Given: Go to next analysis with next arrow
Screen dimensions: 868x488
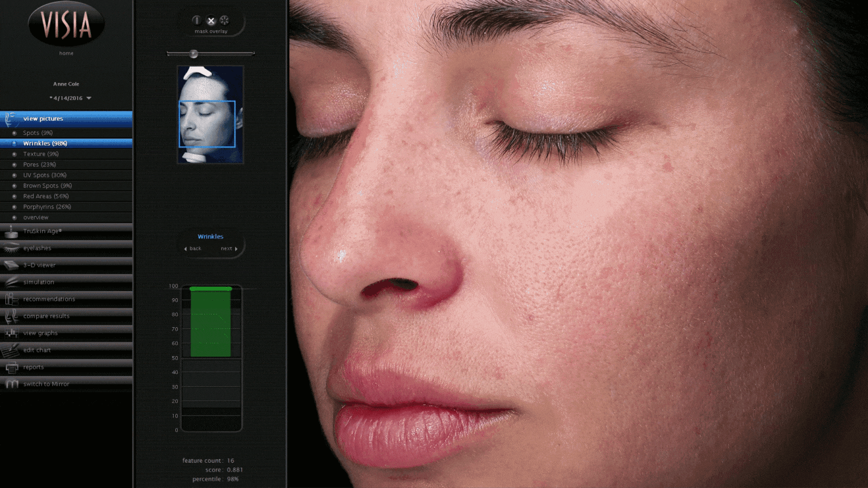Looking at the screenshot, I should [x=229, y=249].
